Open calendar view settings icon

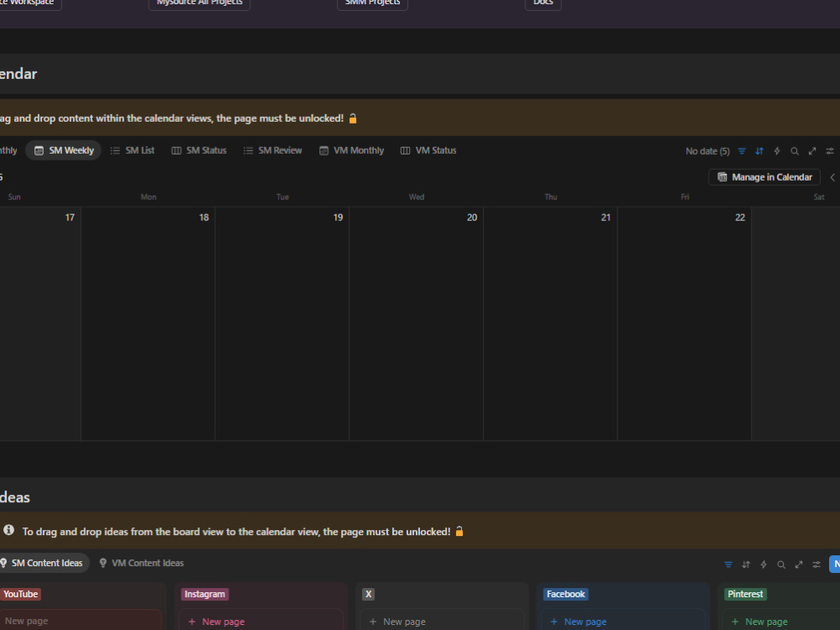click(830, 151)
